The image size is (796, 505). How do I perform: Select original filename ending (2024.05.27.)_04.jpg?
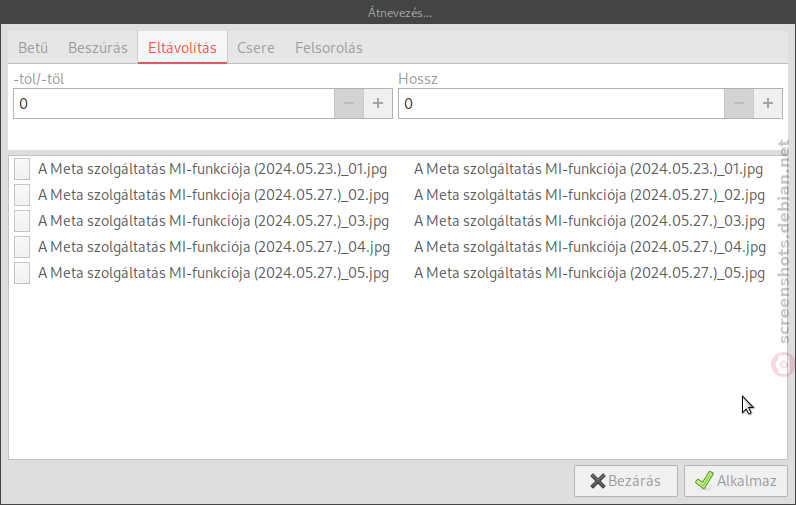214,247
